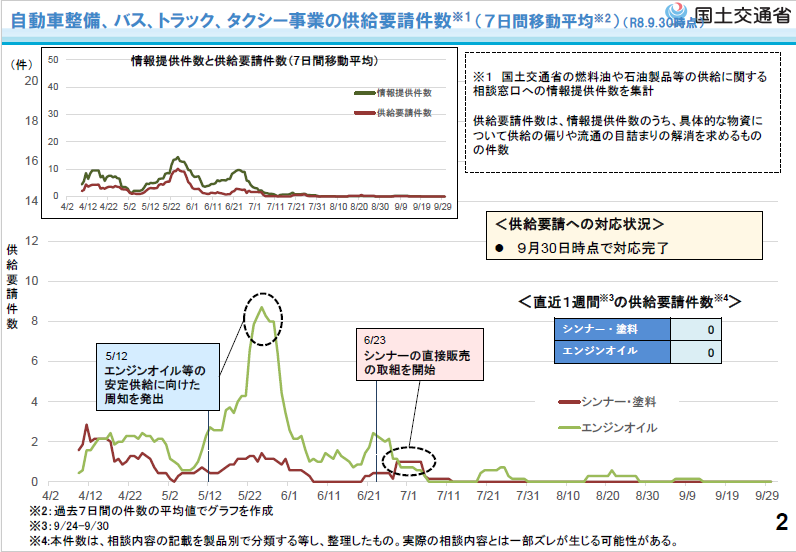Click the dashed circle at the engine oil peak
The width and height of the screenshot is (796, 552).
click(x=262, y=319)
